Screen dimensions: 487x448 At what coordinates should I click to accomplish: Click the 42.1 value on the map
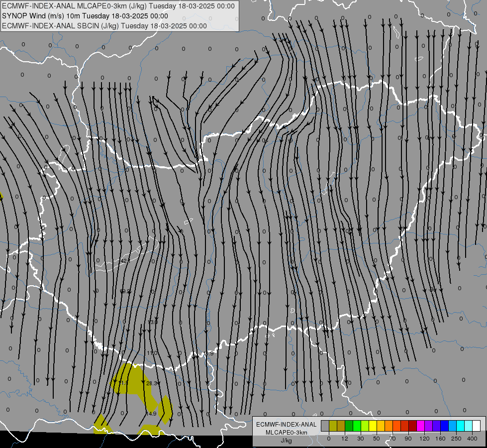click(125, 261)
